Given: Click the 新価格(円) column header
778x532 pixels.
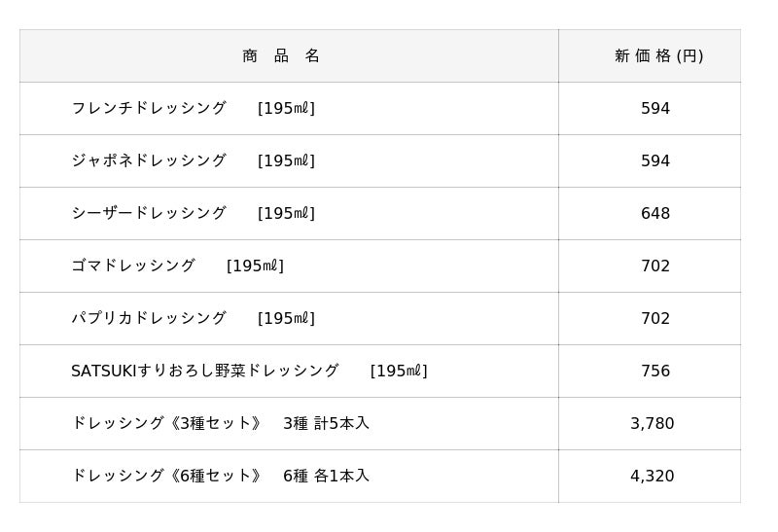Looking at the screenshot, I should (658, 56).
